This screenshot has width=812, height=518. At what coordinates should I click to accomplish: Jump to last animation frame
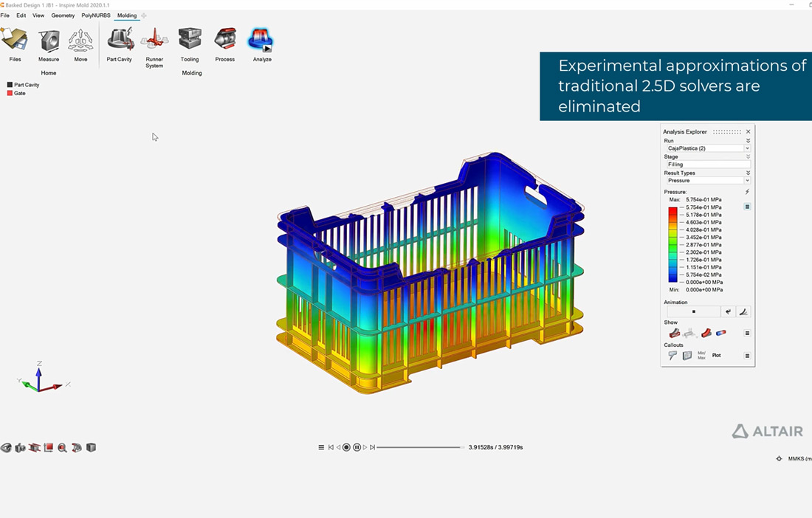pyautogui.click(x=372, y=447)
